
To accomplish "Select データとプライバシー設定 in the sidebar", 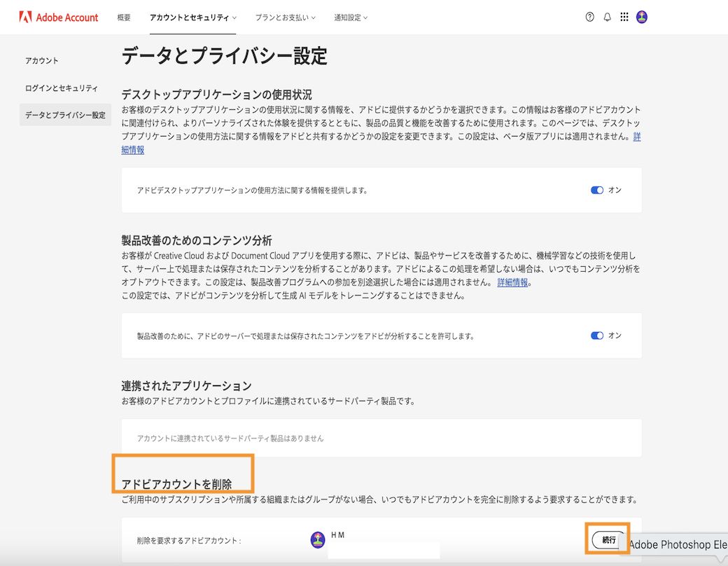I will click(65, 115).
